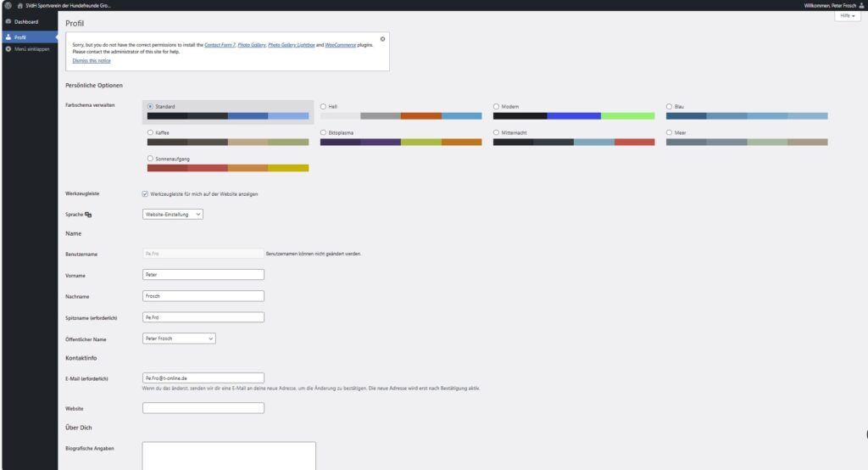Open the Sprache Website-Einstellung dropdown
868x470 pixels.
point(173,215)
